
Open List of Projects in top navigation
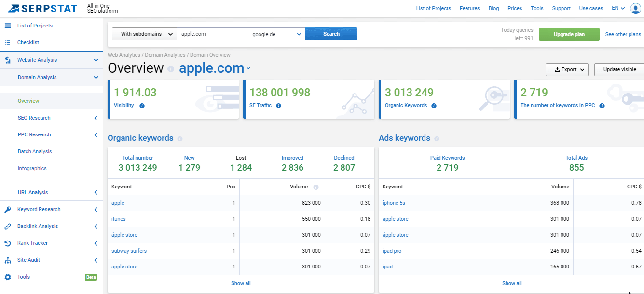click(433, 8)
